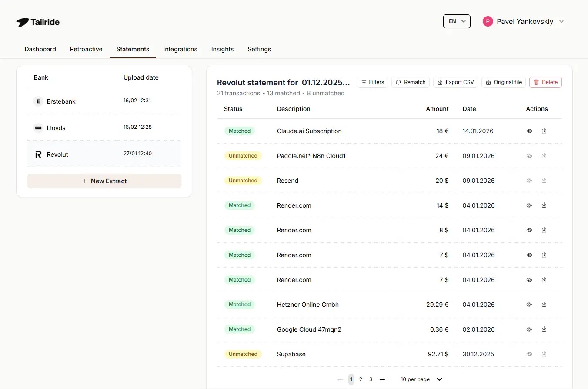Expand the Pavel Yankovskiy account menu
588x389 pixels.
click(561, 21)
